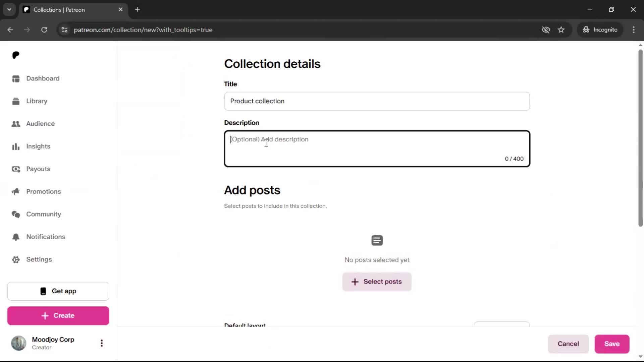Open the Library icon in sidebar

click(x=16, y=101)
